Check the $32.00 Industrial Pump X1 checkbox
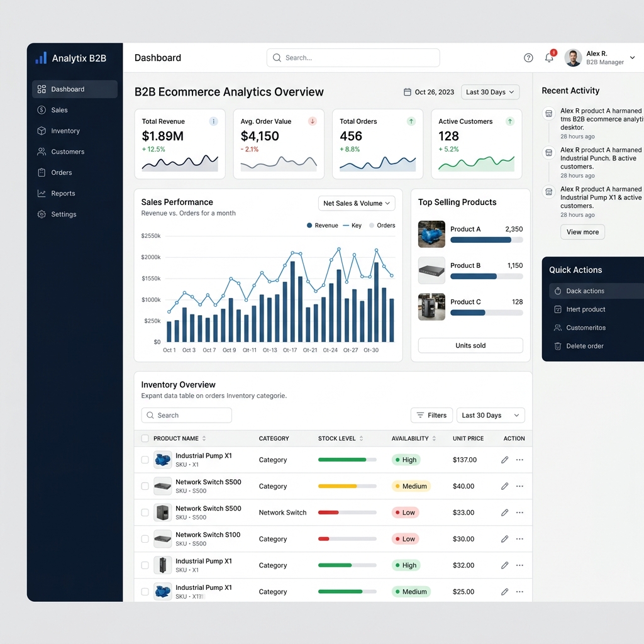Screen dimensions: 644x644 145,565
